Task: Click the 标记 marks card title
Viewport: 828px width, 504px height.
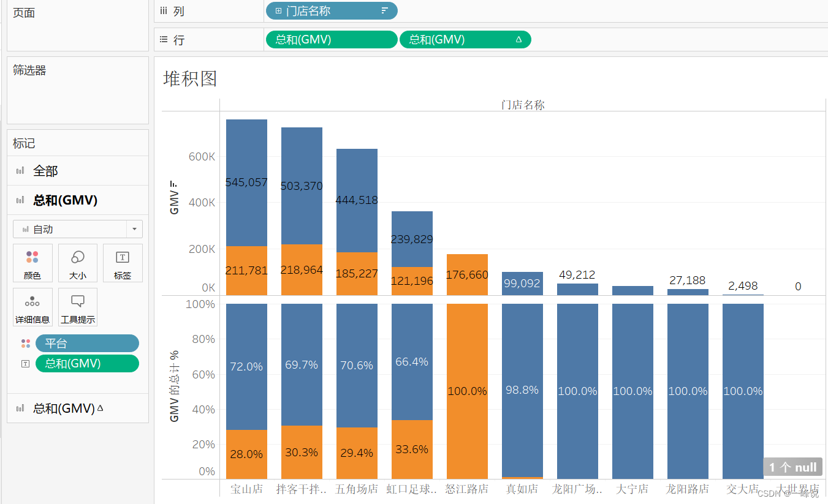Action: point(24,143)
